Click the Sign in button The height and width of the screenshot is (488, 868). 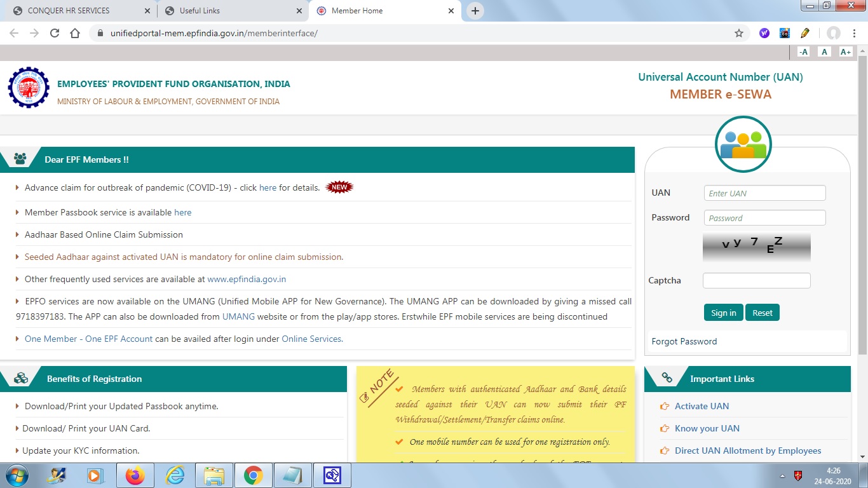coord(723,313)
